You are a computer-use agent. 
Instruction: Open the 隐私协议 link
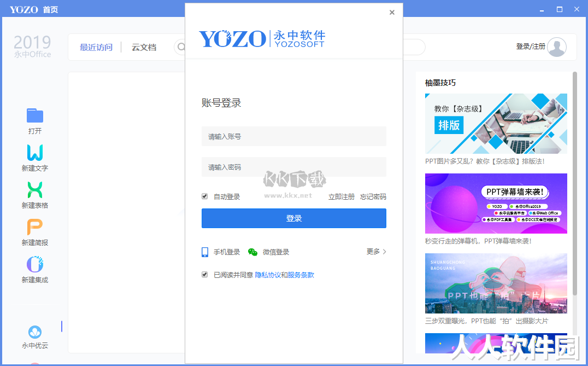click(x=268, y=275)
